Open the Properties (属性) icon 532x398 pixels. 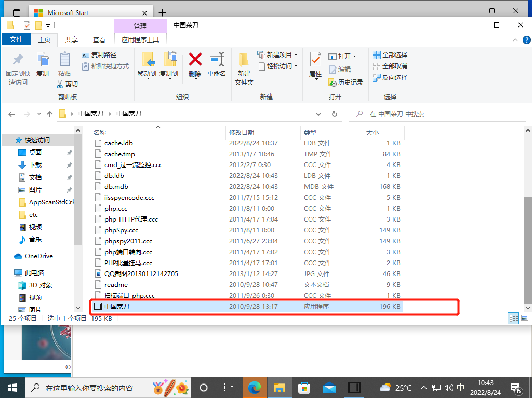click(315, 60)
